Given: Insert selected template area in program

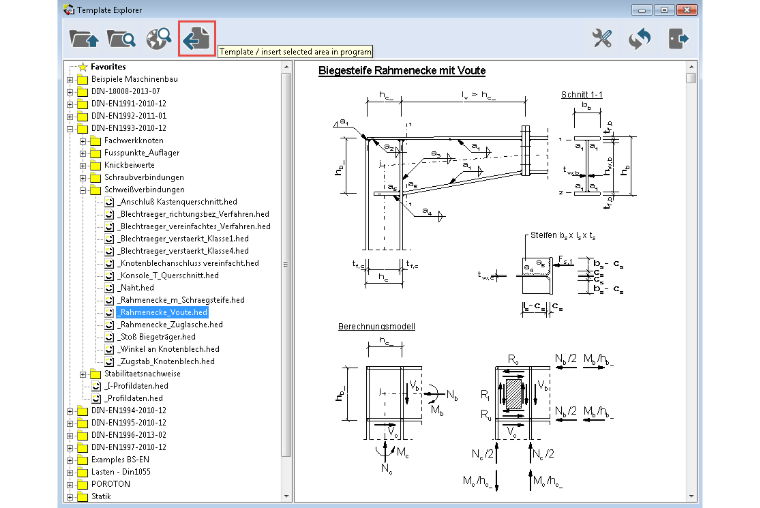Looking at the screenshot, I should tap(197, 38).
